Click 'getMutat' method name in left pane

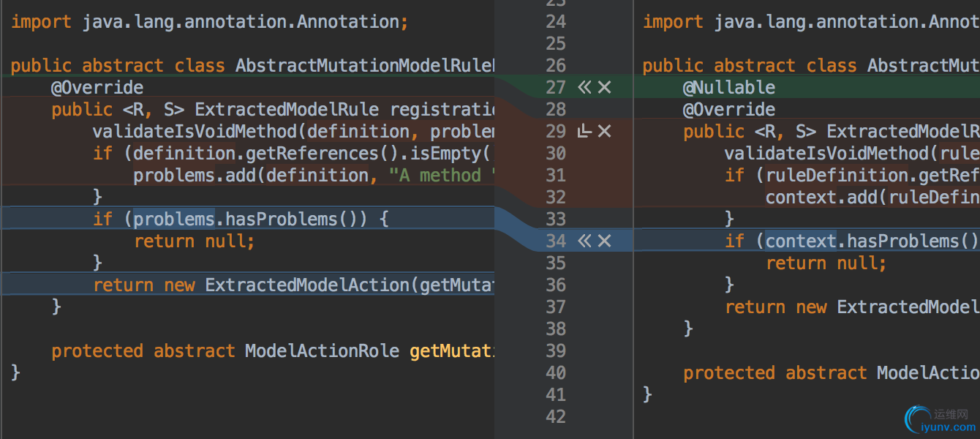click(x=451, y=350)
